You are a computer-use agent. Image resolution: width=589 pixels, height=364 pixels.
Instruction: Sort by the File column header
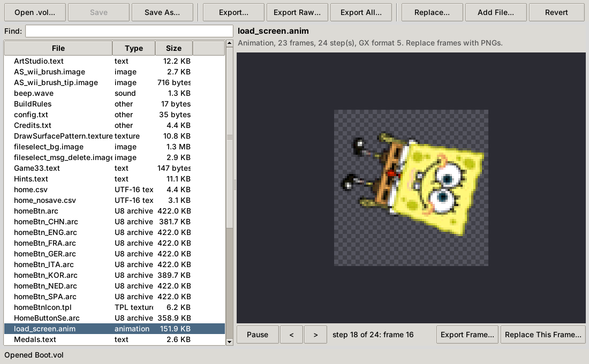[x=58, y=48]
